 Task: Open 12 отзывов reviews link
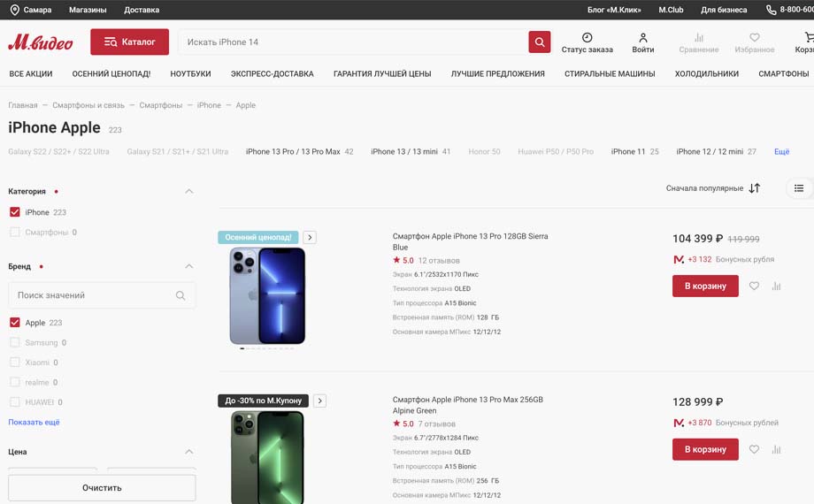coord(439,261)
